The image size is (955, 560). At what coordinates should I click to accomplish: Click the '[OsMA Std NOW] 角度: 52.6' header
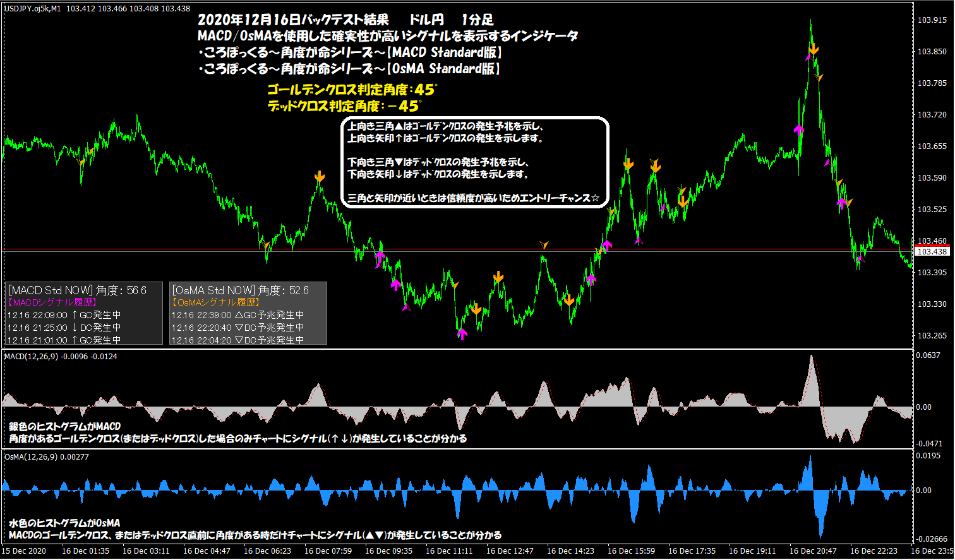pos(241,290)
